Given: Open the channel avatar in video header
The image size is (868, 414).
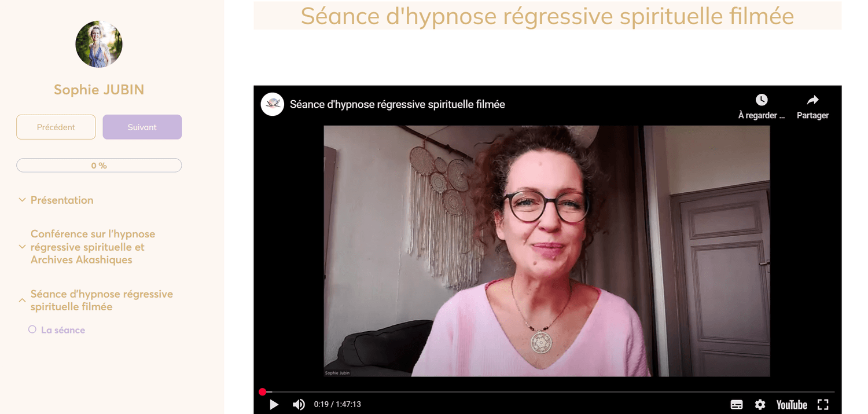Looking at the screenshot, I should (x=273, y=104).
